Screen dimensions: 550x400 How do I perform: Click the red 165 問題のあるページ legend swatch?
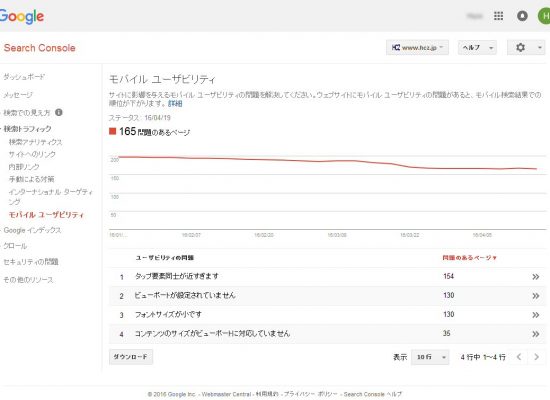(112, 131)
